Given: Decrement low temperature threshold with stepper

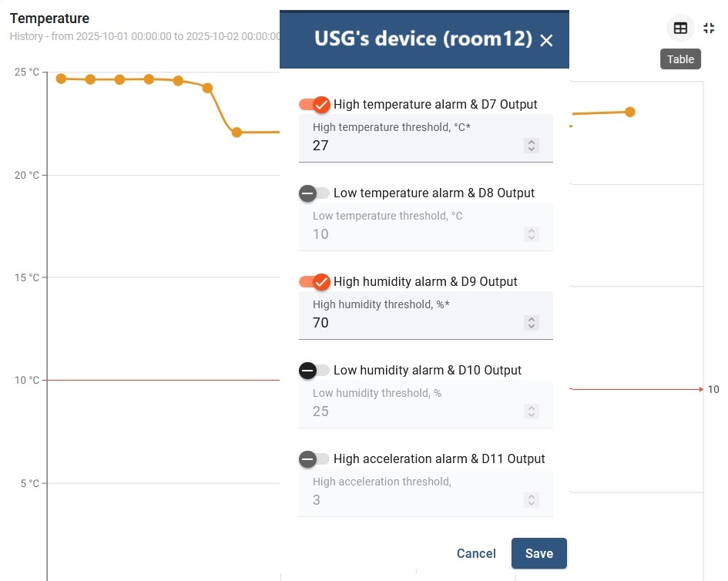Looking at the screenshot, I should click(x=531, y=238).
